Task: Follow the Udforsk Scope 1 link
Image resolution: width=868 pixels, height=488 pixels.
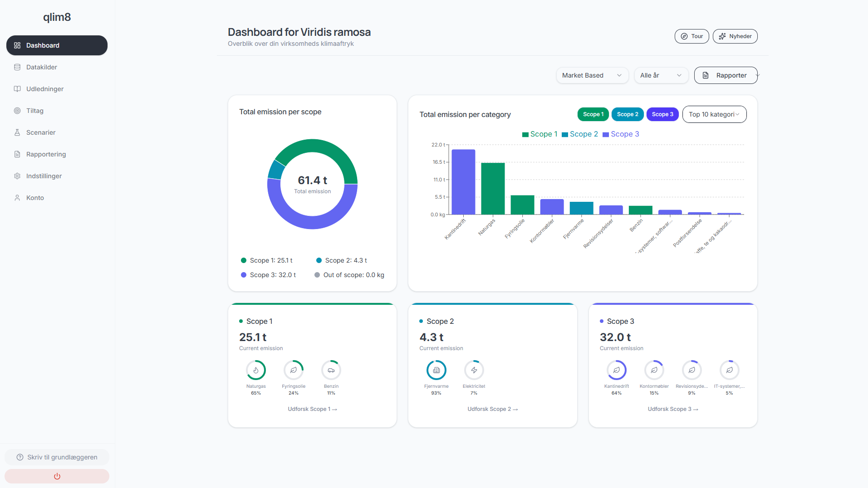Action: tap(312, 409)
